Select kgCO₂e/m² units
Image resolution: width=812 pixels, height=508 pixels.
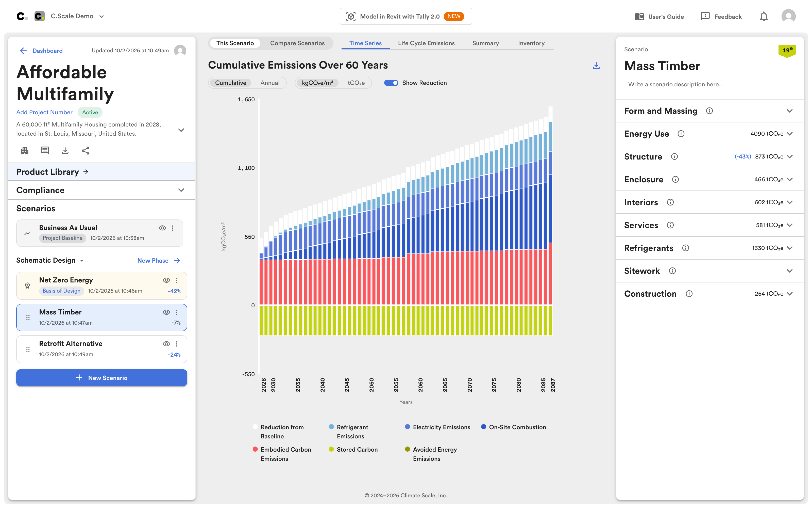pos(317,83)
